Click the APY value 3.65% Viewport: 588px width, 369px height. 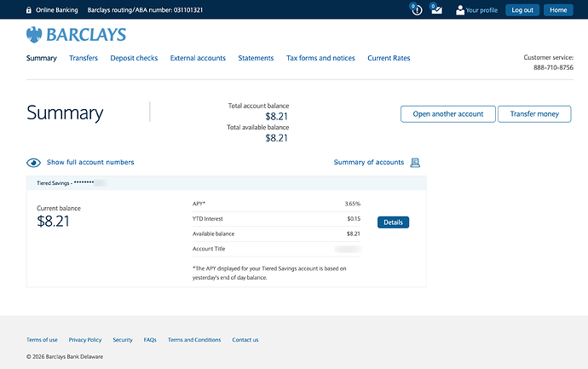point(353,204)
